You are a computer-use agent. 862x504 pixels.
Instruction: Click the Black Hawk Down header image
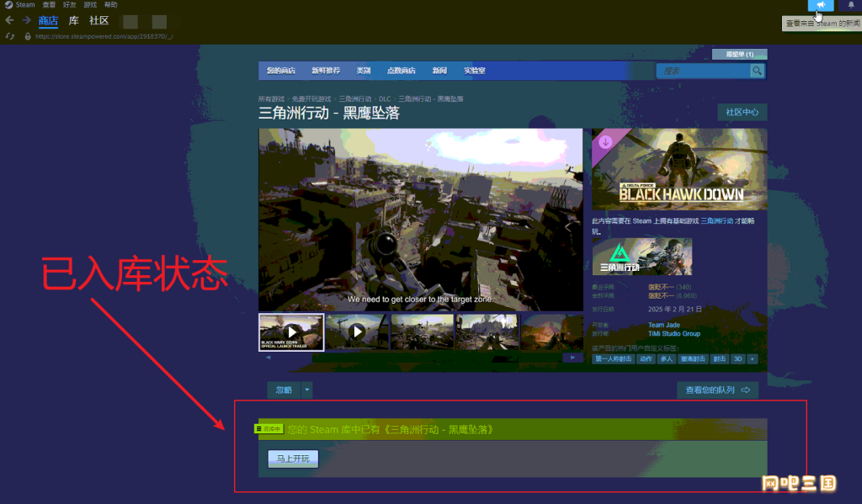679,169
